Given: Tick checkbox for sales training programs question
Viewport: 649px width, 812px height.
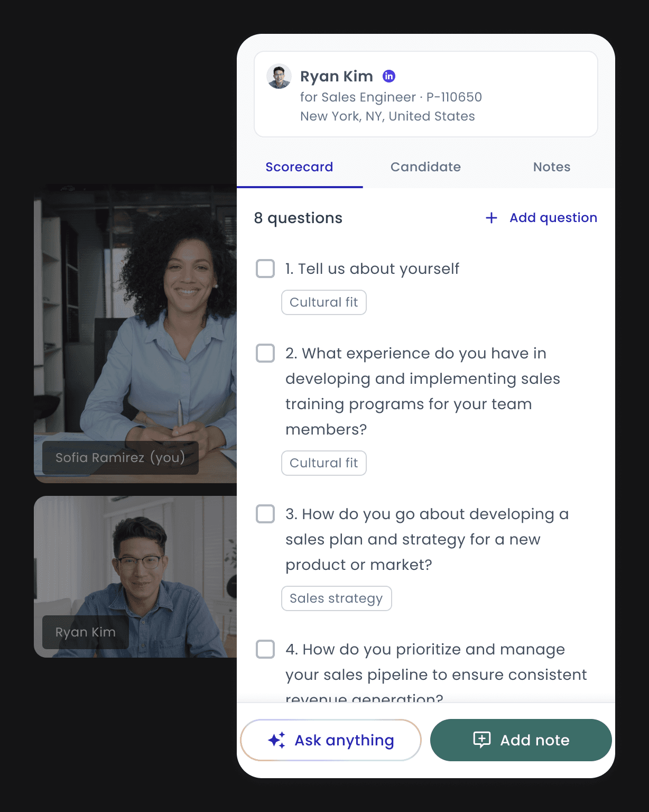Looking at the screenshot, I should pyautogui.click(x=265, y=353).
